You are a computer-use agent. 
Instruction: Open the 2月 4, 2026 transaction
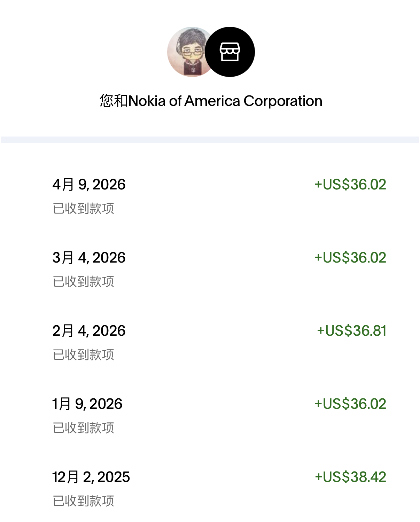(x=89, y=331)
